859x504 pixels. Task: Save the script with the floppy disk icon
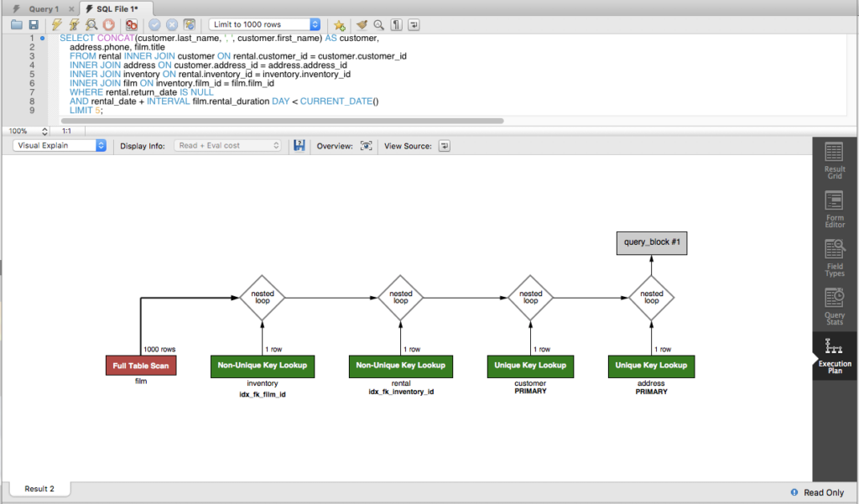pyautogui.click(x=34, y=25)
